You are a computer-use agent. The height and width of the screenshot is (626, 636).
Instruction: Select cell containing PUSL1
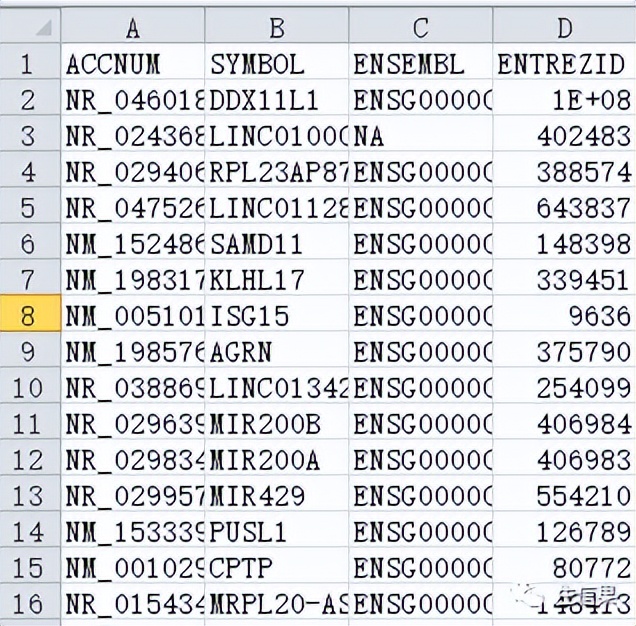[277, 529]
